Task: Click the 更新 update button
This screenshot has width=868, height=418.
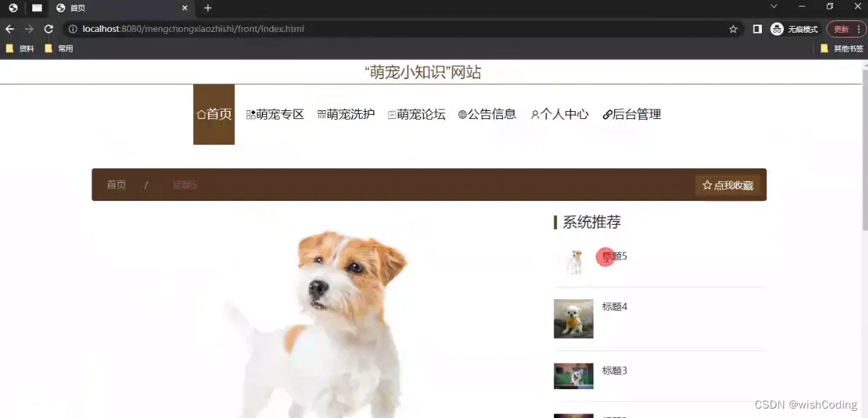Action: [x=846, y=29]
